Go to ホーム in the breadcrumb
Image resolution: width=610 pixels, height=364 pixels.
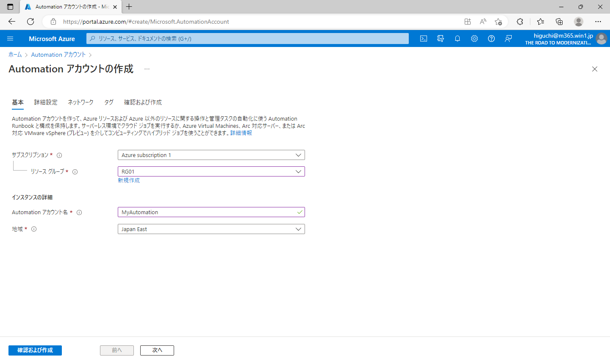[x=15, y=55]
